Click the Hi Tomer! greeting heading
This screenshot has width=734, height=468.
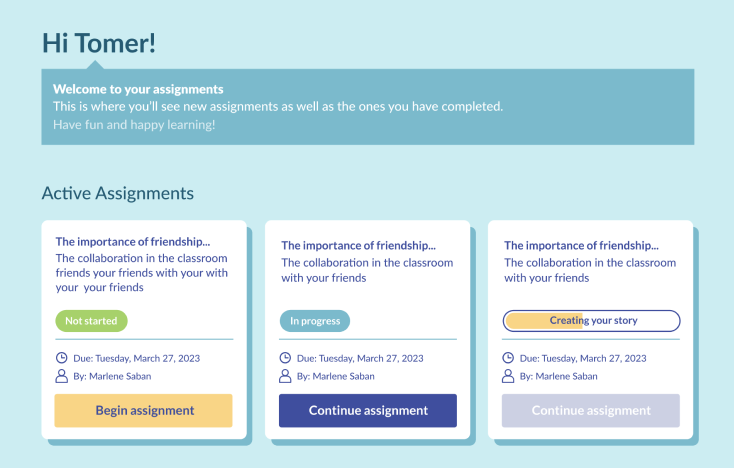pos(99,43)
